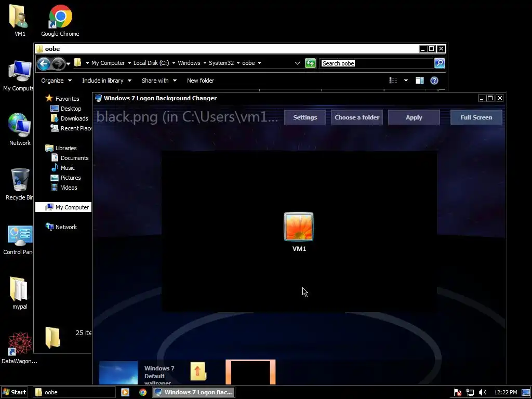Change the view icon in oobe toolbar
532x399 pixels.
coord(393,81)
